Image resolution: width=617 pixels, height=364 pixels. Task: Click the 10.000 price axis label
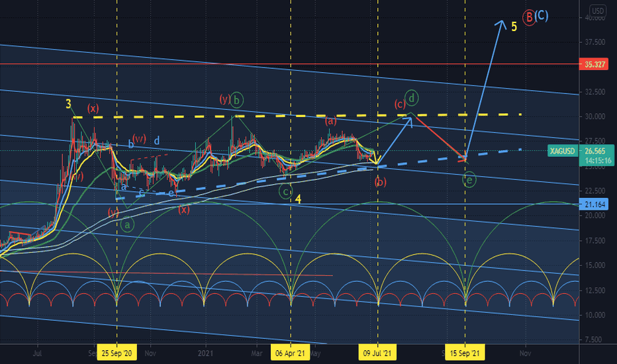pos(594,315)
